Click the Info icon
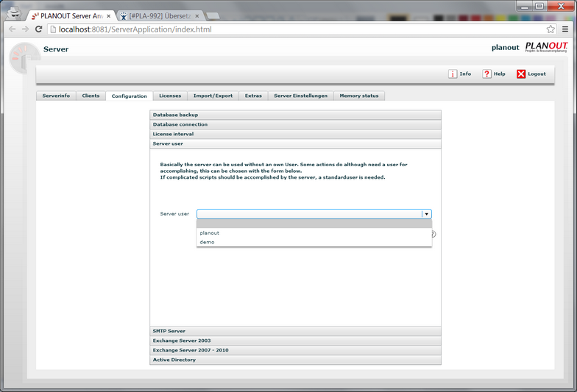This screenshot has width=577, height=392. pos(452,74)
